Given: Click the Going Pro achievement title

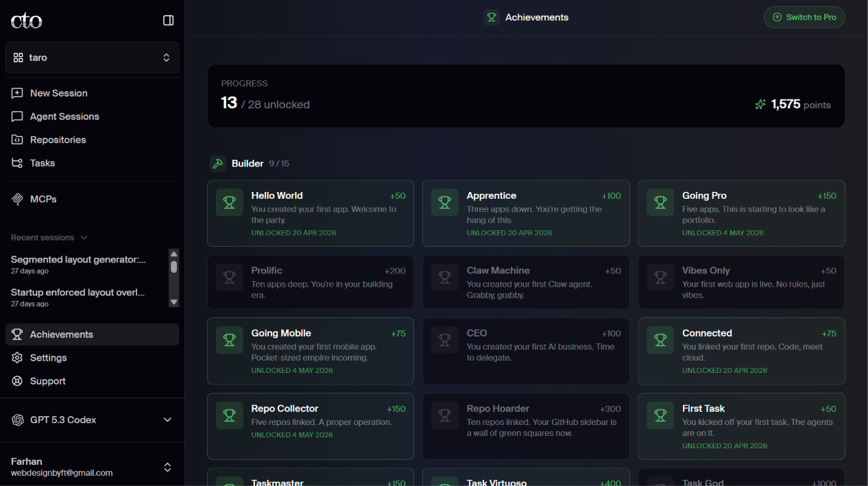Looking at the screenshot, I should [704, 195].
